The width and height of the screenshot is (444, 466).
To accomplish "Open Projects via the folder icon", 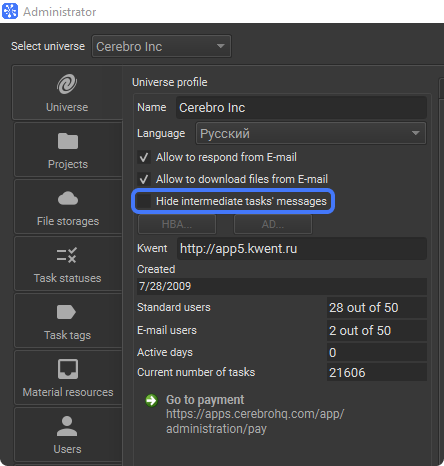I will [68, 141].
